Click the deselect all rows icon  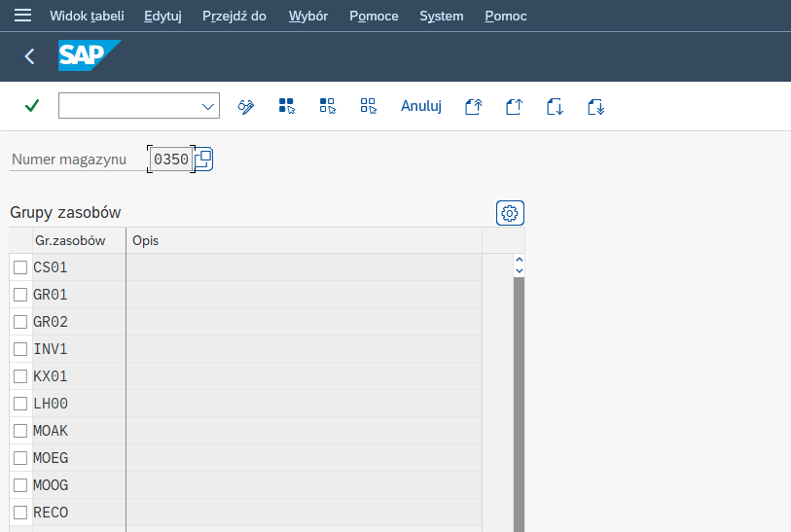pos(368,106)
